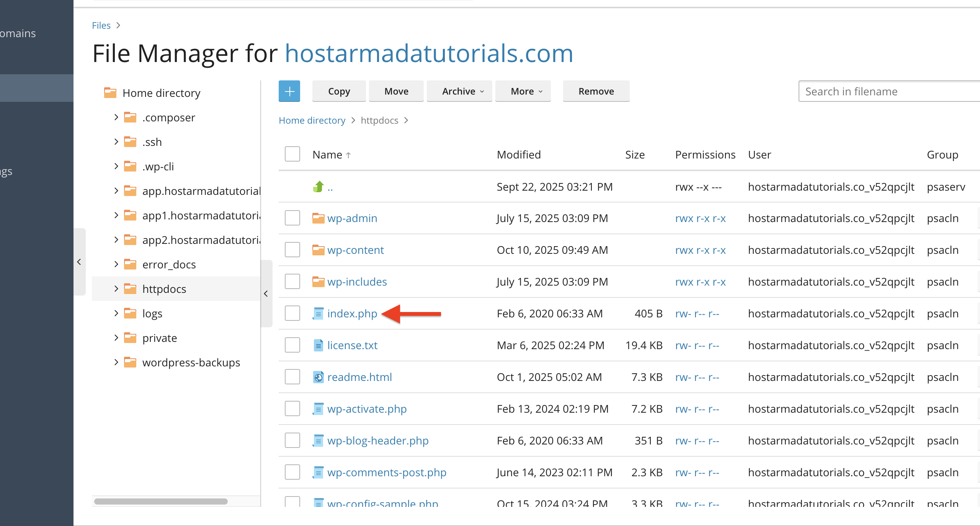The height and width of the screenshot is (526, 980).
Task: Expand the wordpress-backups folder in tree
Action: click(116, 362)
